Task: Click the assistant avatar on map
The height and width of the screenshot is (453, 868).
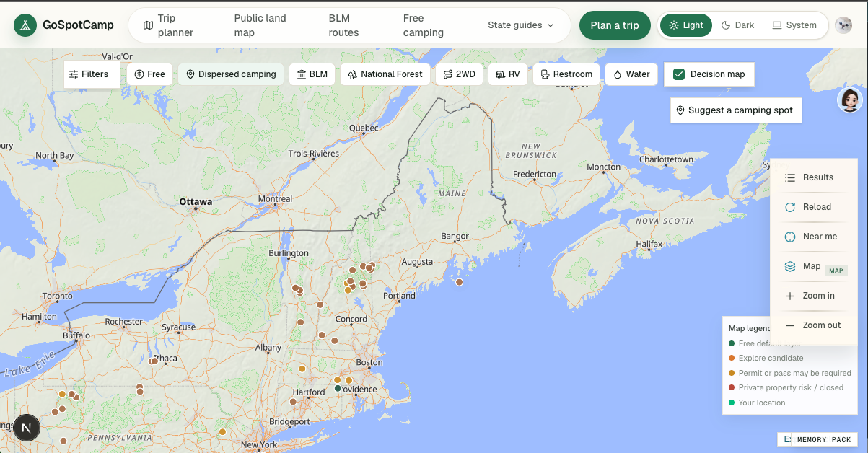Action: tap(850, 100)
